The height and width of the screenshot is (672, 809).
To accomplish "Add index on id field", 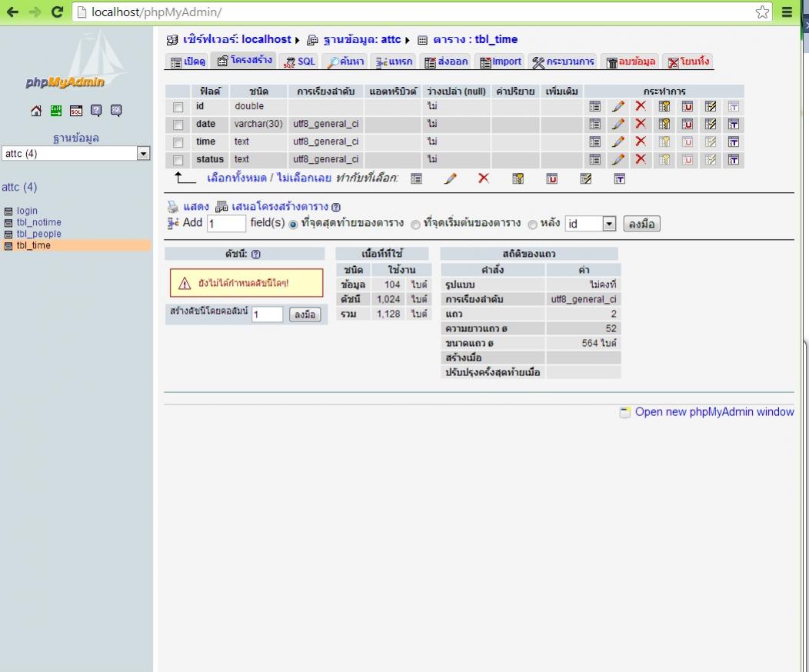I will tap(711, 106).
